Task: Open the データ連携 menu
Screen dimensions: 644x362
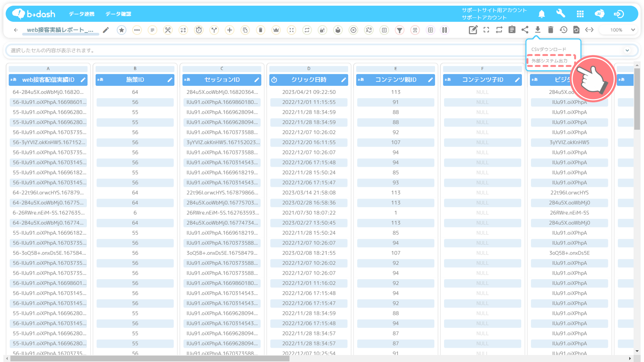Action: click(82, 14)
